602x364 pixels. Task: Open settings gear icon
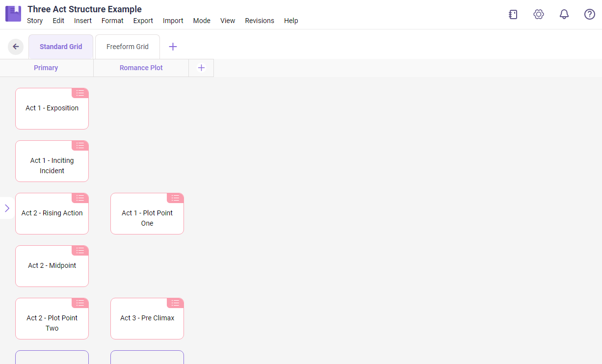pos(539,14)
